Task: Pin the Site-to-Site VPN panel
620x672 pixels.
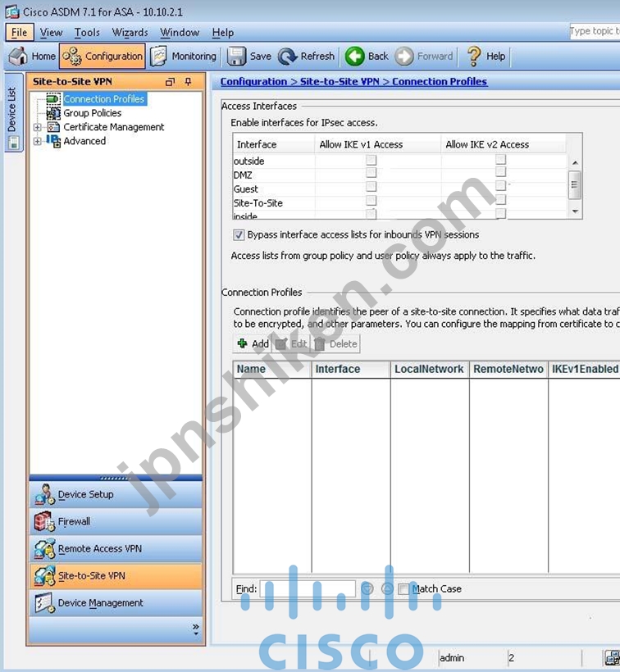Action: (189, 81)
